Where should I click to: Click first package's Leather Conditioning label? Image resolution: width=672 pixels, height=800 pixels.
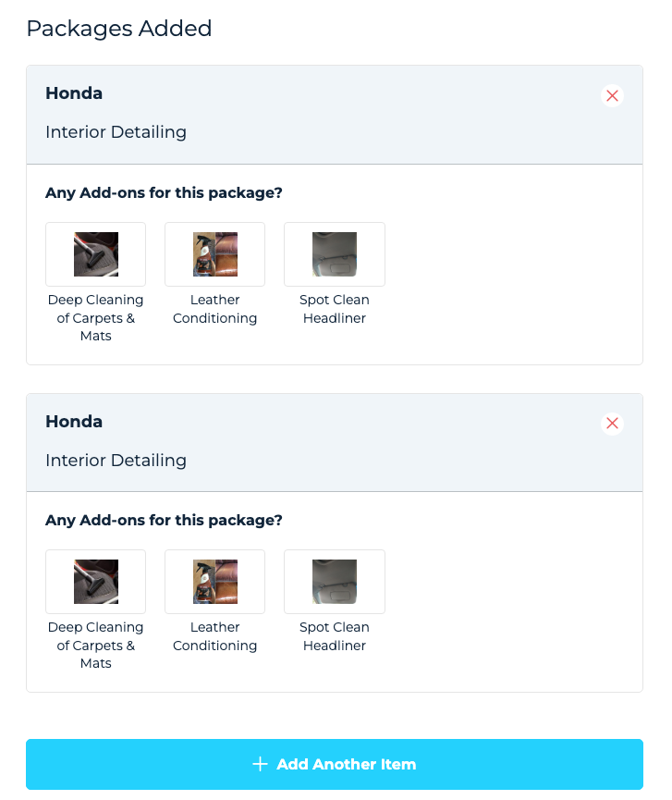[x=215, y=309]
